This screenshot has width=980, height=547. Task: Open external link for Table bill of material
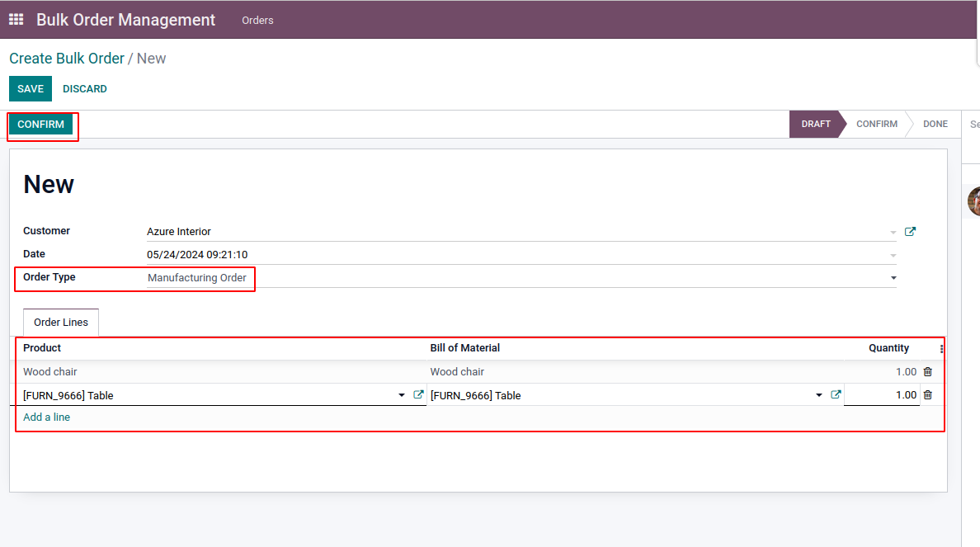point(836,395)
